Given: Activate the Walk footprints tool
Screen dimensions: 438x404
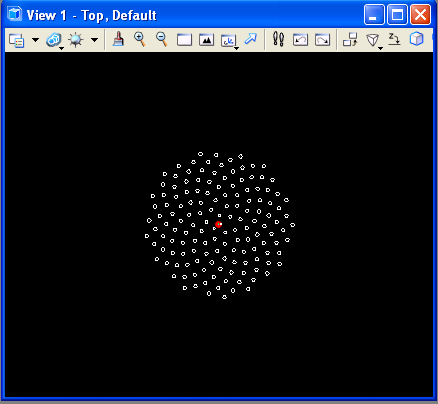Looking at the screenshot, I should (278, 39).
